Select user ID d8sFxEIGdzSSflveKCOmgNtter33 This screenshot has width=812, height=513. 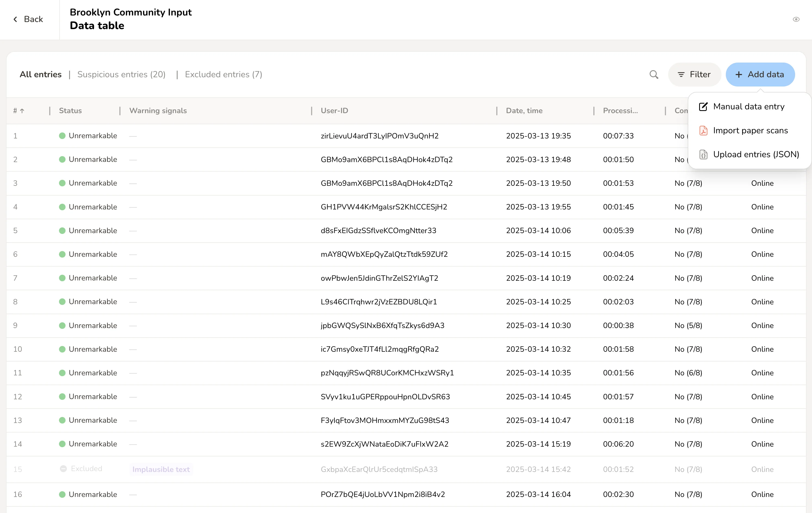[378, 231]
